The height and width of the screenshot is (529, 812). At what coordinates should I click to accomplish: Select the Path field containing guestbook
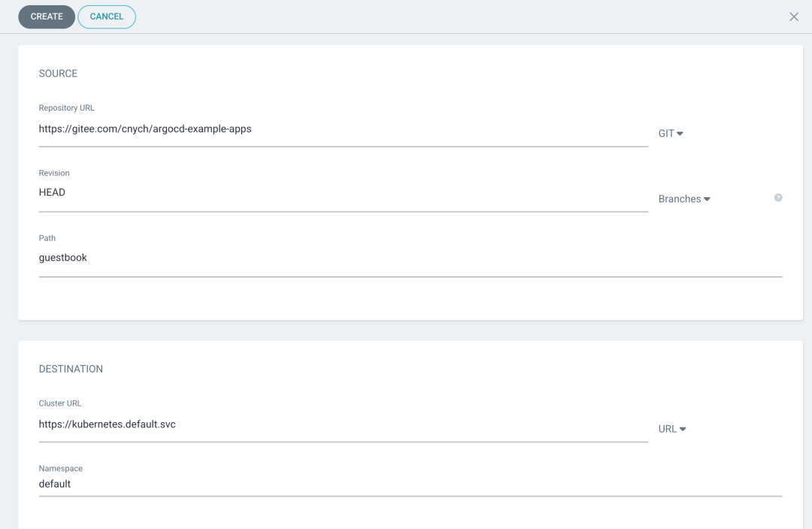(410, 258)
